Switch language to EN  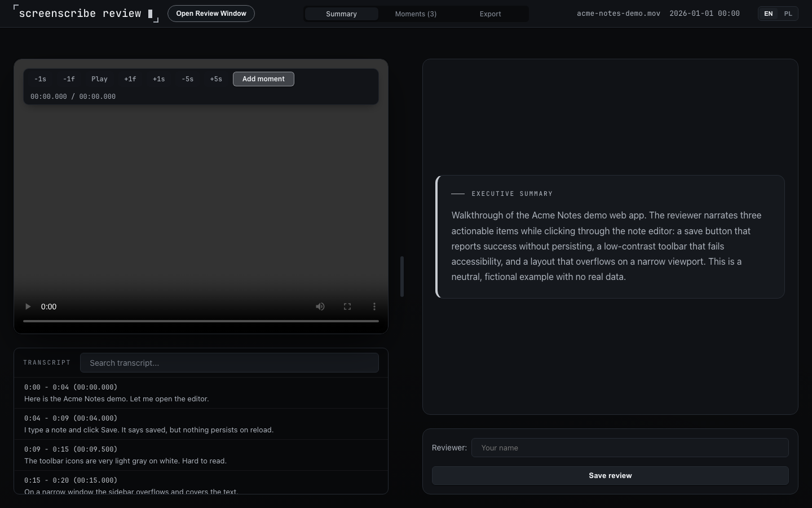(768, 14)
